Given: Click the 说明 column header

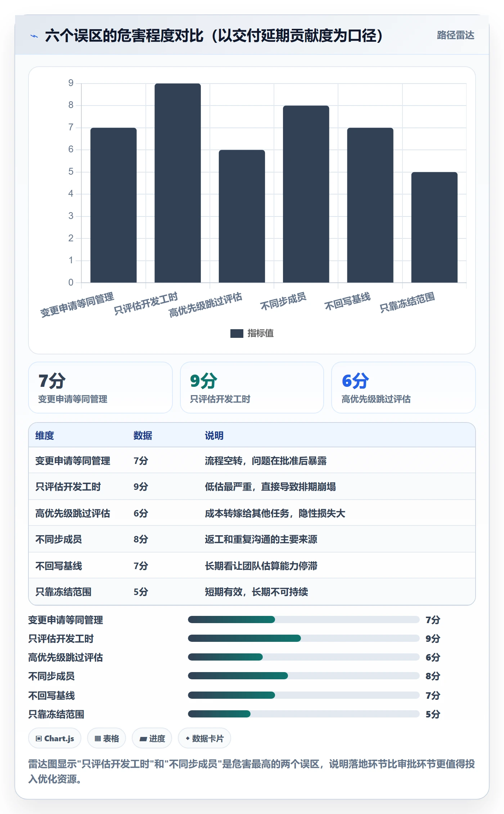Looking at the screenshot, I should (214, 435).
